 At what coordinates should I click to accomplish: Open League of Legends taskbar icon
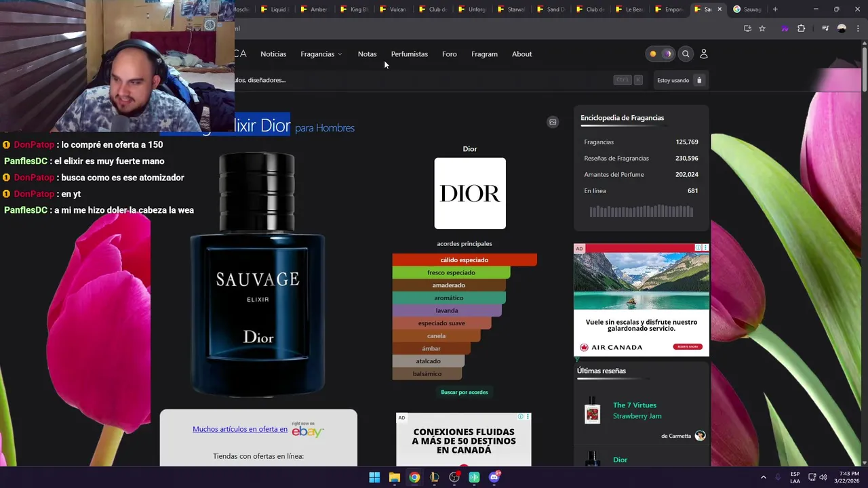pos(434,477)
